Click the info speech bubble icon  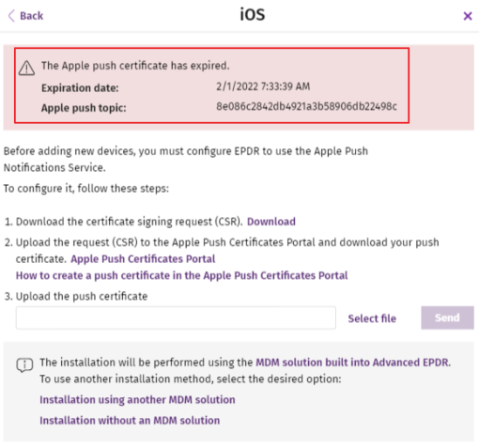[24, 365]
